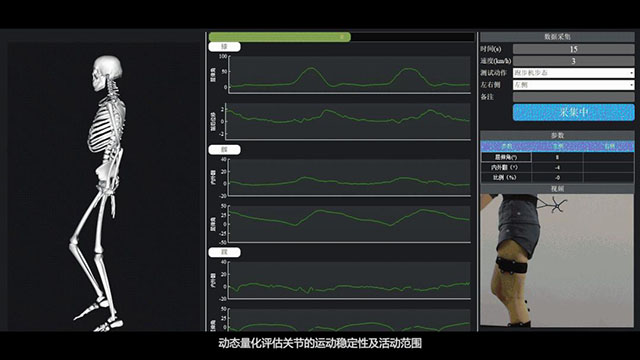This screenshot has width=640, height=360.
Task: Click the leg video preview thumbnail
Action: (x=557, y=260)
